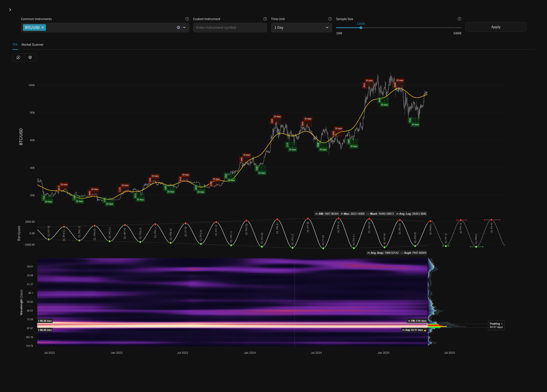
Task: Open the Sample Size help icon
Action: pyautogui.click(x=460, y=19)
